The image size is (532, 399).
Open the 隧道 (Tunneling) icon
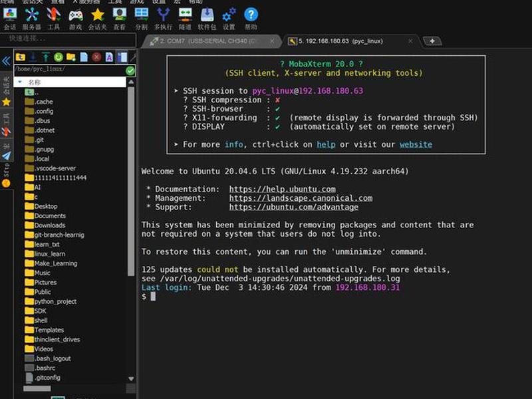tap(186, 19)
